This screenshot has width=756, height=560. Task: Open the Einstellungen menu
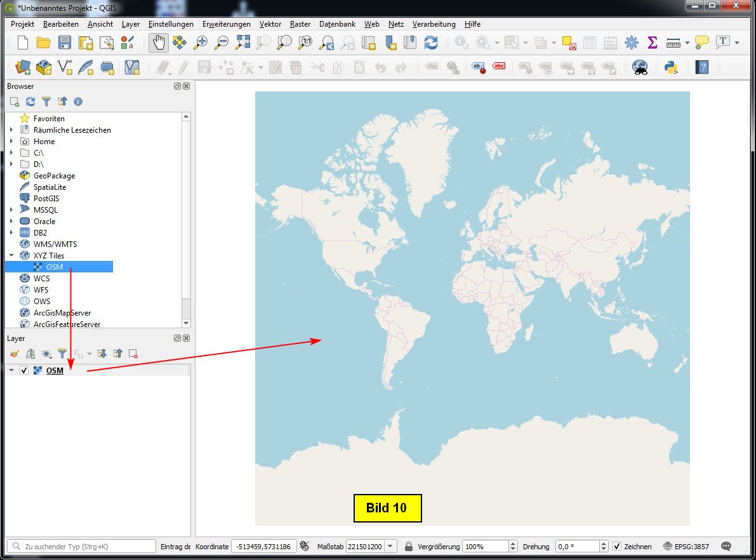[x=171, y=24]
